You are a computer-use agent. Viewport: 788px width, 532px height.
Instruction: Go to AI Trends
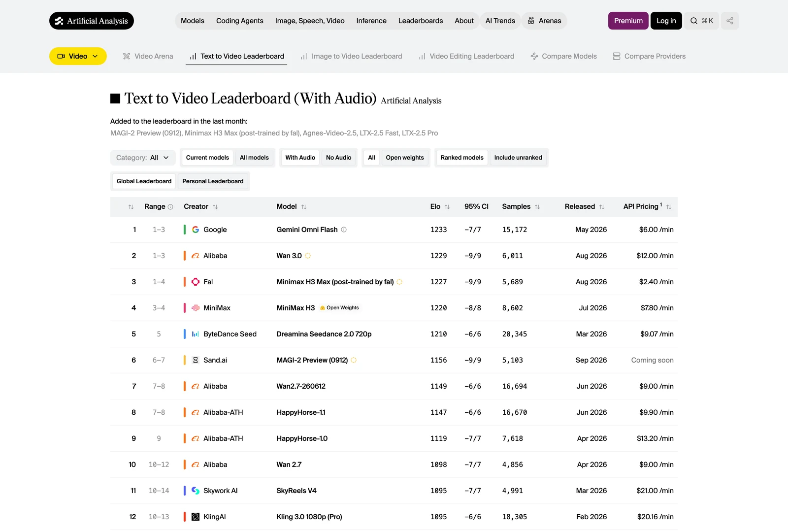(x=500, y=21)
